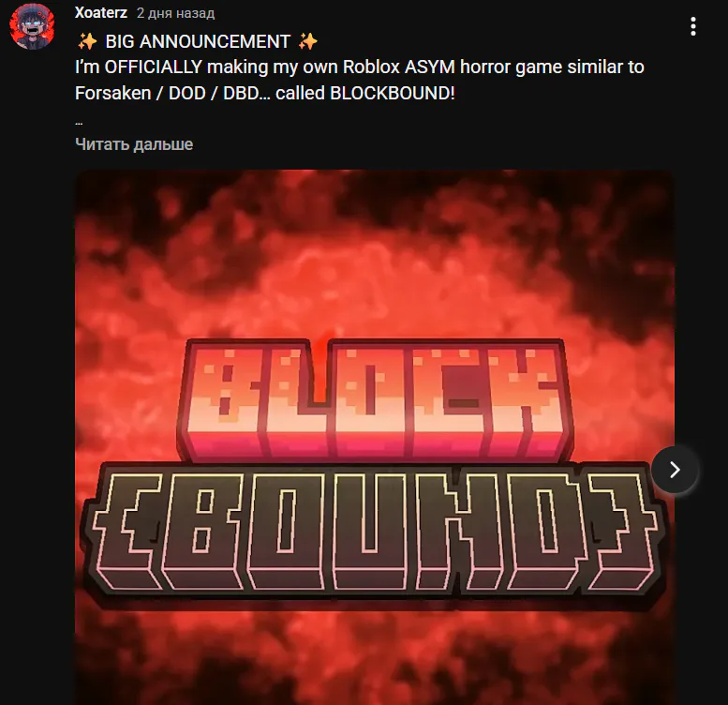Screen dimensions: 728x705
Task: Click the pink BLOCK word in the logo
Action: coord(375,399)
